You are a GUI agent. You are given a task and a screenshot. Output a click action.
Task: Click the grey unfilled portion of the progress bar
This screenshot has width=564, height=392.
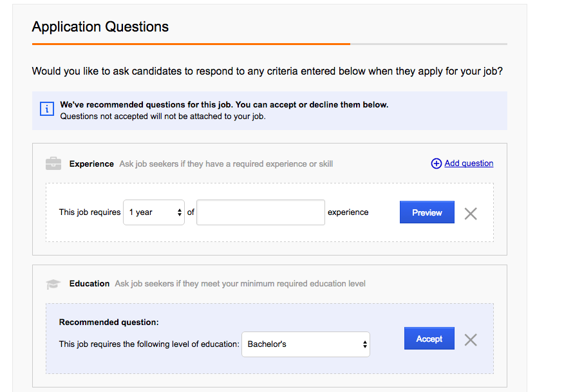coord(429,44)
